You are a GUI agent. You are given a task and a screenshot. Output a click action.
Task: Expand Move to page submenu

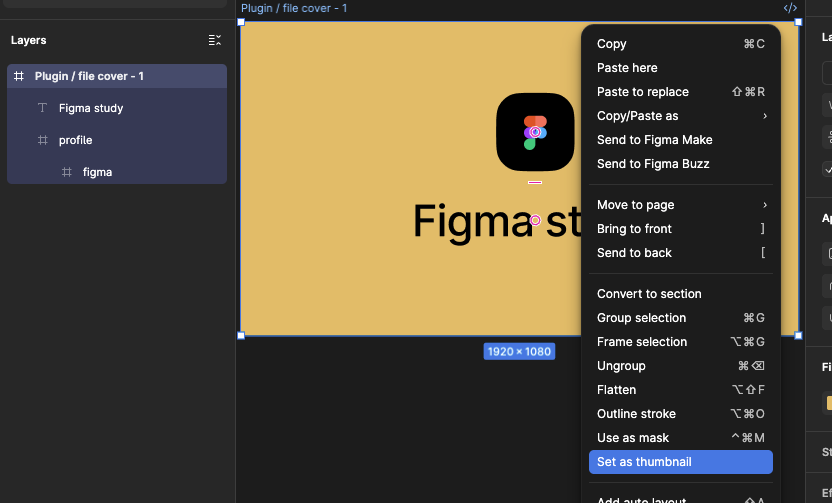[681, 205]
